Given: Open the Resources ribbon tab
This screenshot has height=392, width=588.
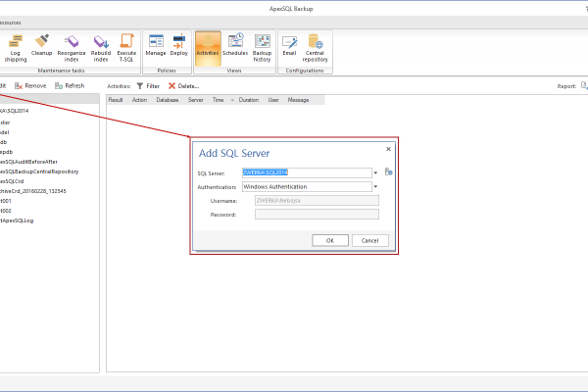Looking at the screenshot, I should point(11,23).
